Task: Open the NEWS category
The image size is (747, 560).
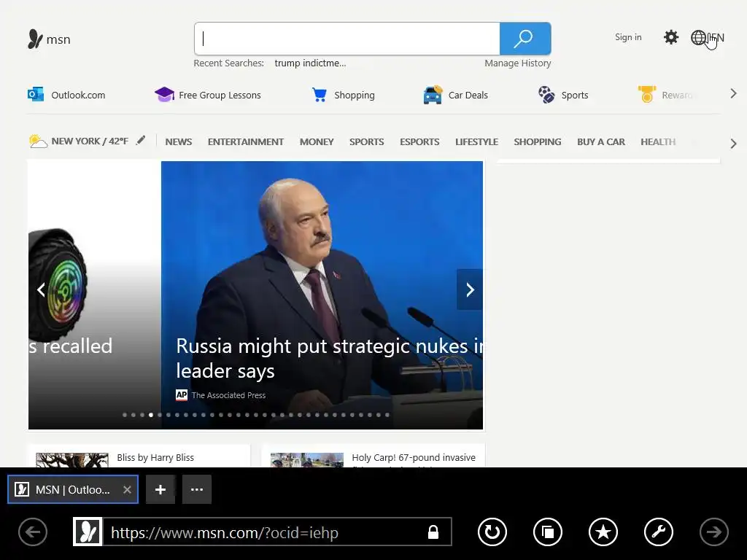Action: [x=179, y=142]
